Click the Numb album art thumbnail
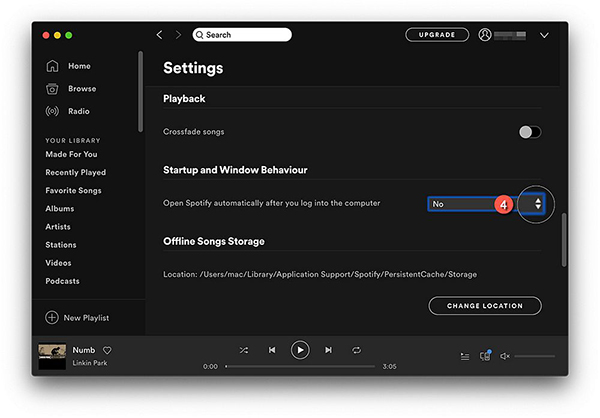 point(52,356)
